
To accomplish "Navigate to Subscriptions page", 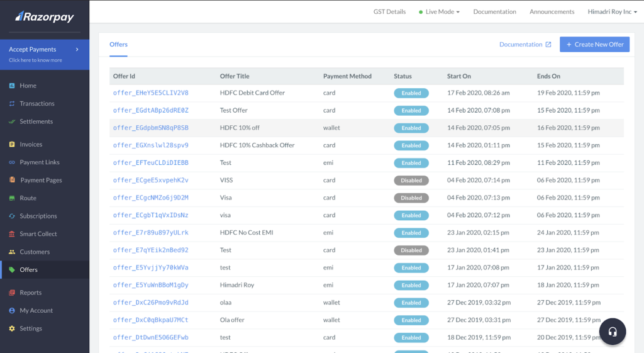I will click(x=38, y=216).
